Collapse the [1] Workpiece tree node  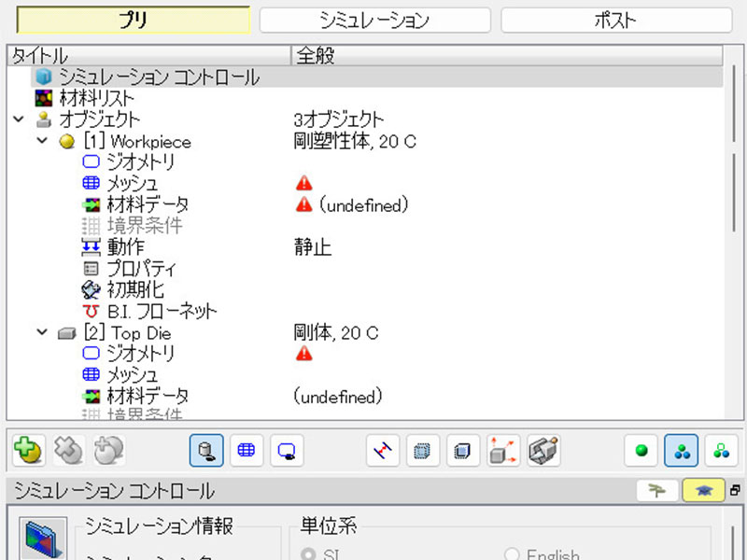[41, 141]
